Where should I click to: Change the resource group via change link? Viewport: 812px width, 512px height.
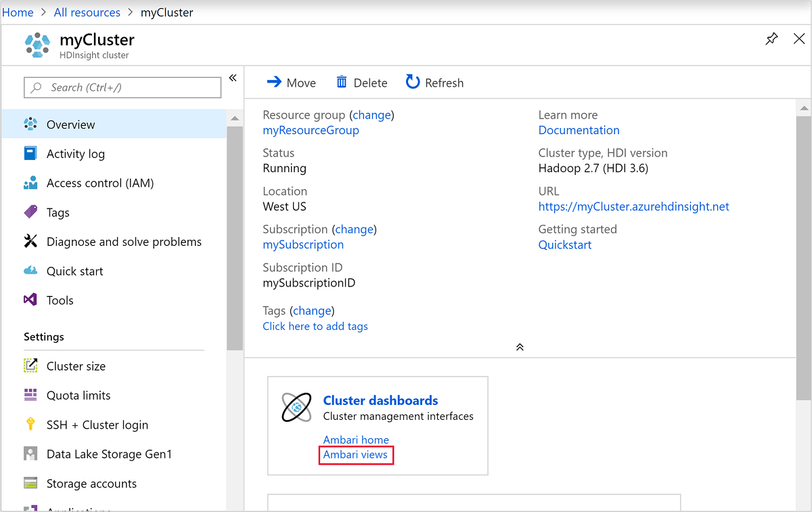coord(371,114)
